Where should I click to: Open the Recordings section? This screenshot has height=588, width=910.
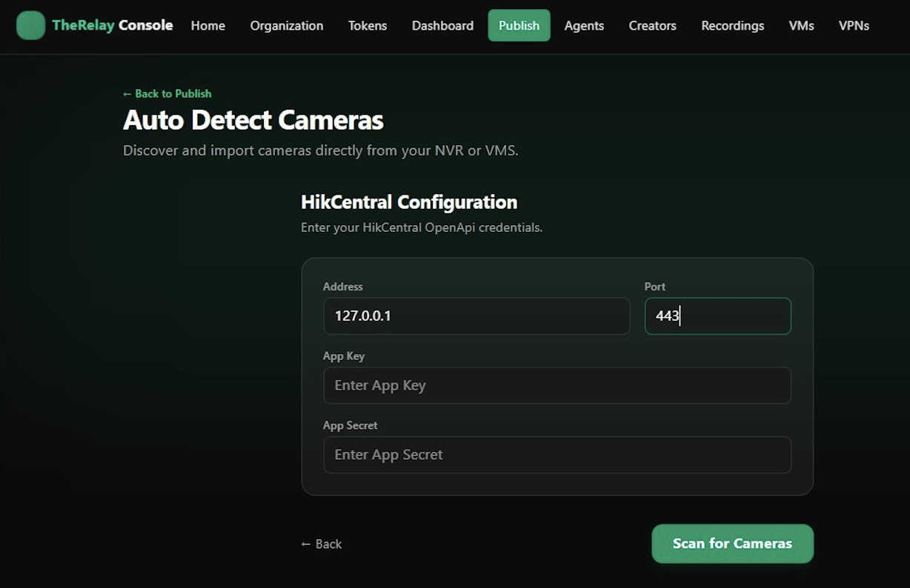point(732,25)
